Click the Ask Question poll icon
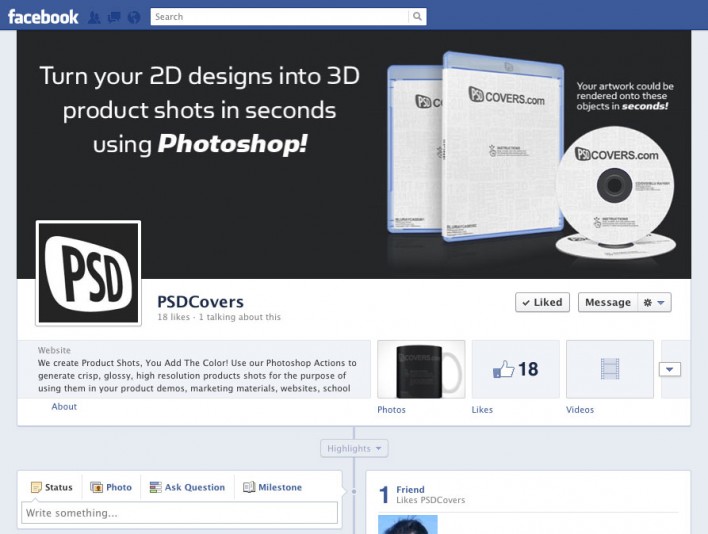This screenshot has width=708, height=534. pos(155,487)
